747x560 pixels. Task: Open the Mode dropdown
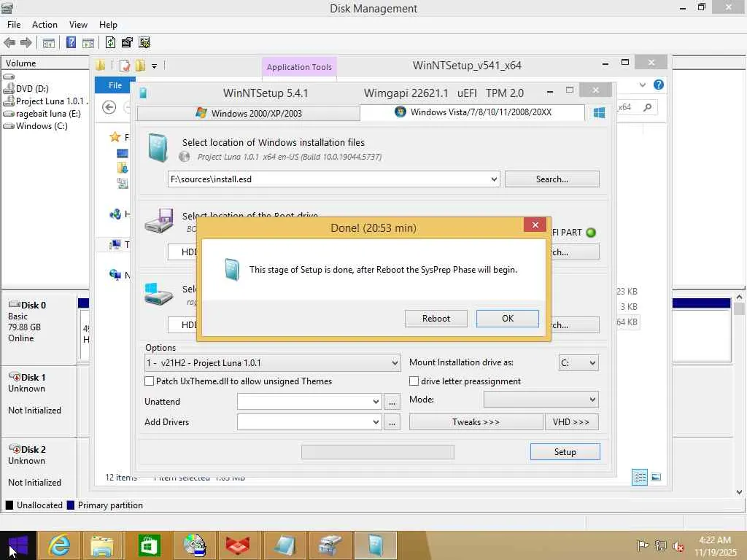pyautogui.click(x=592, y=400)
